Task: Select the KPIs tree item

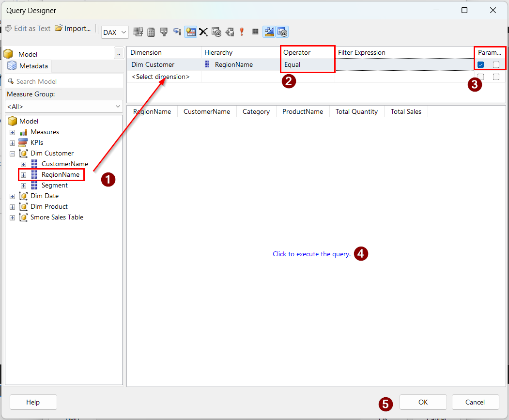Action: 37,142
